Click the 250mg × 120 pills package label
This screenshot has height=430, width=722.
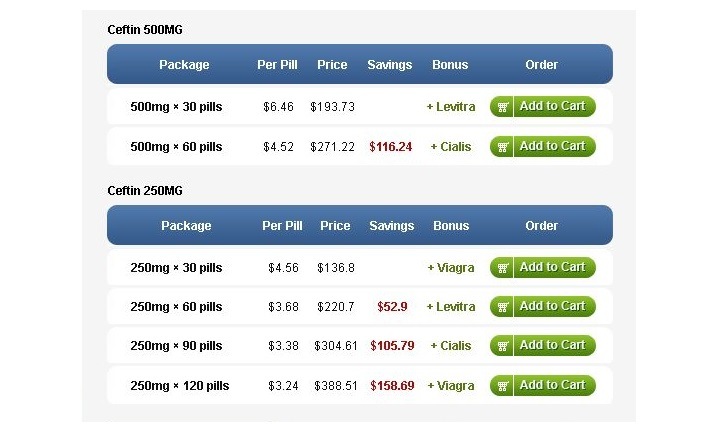point(180,386)
